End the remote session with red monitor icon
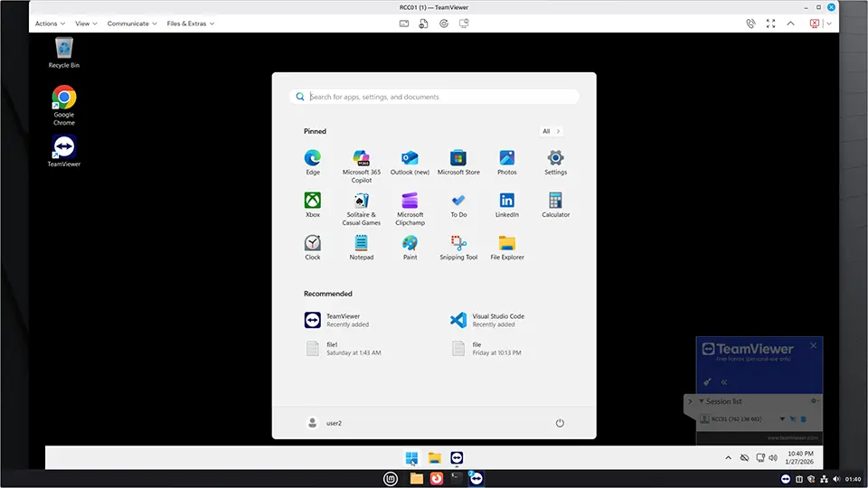 (815, 23)
